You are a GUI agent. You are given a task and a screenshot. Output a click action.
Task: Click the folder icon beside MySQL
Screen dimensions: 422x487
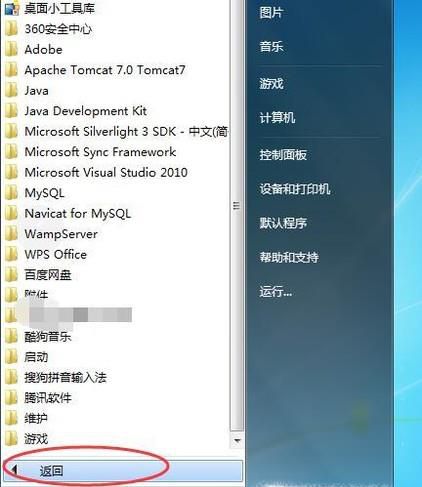click(x=11, y=193)
